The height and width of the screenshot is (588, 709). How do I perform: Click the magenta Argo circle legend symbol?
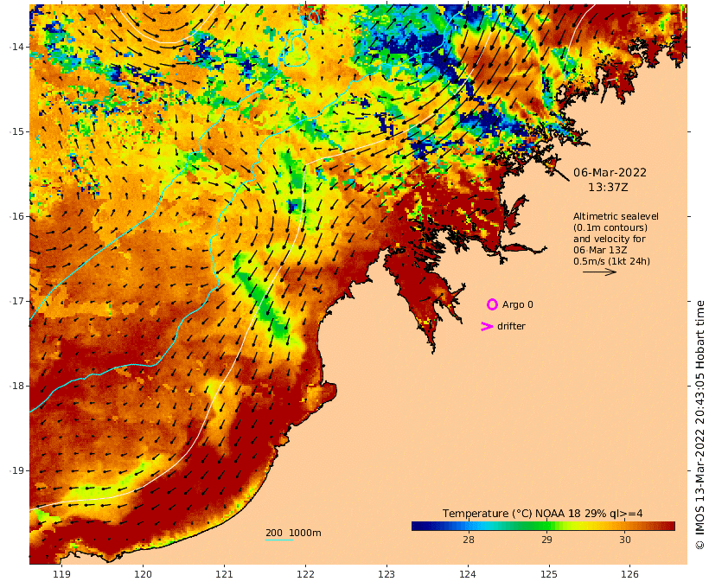pos(492,305)
